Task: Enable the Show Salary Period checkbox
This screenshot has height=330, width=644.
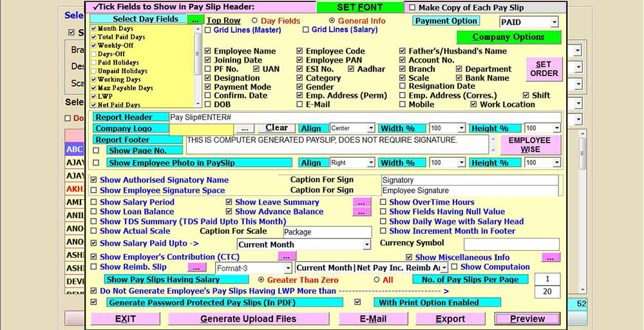Action: click(x=95, y=202)
